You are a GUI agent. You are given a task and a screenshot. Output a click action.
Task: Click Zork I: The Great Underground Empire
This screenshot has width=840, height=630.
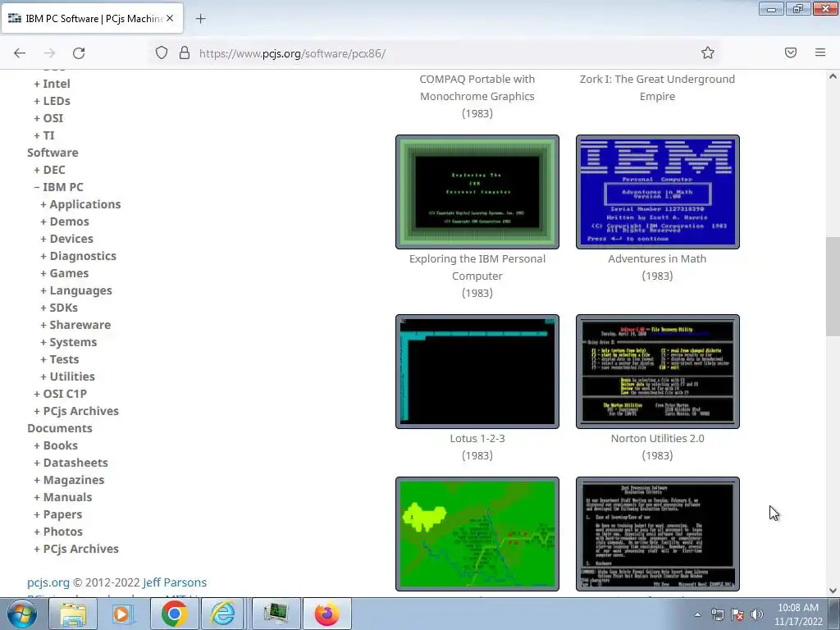[x=657, y=87]
